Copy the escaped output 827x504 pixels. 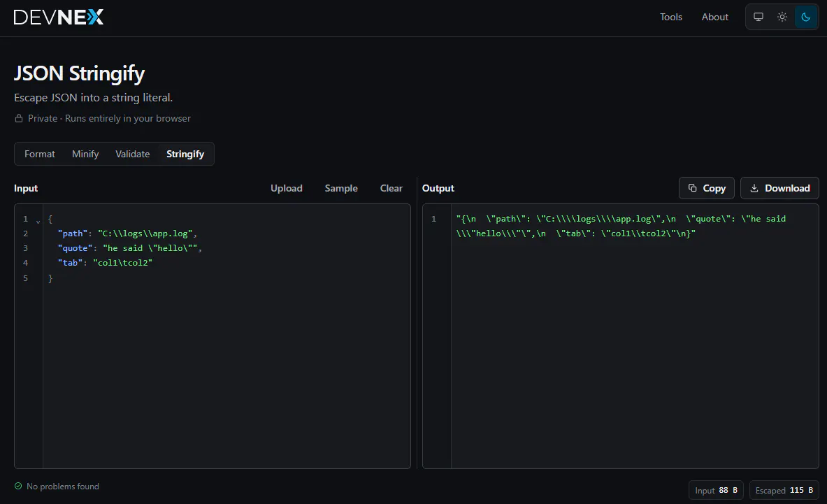point(707,188)
